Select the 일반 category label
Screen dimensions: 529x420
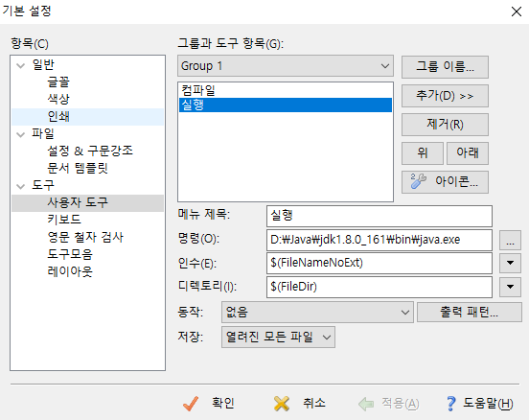(x=43, y=65)
